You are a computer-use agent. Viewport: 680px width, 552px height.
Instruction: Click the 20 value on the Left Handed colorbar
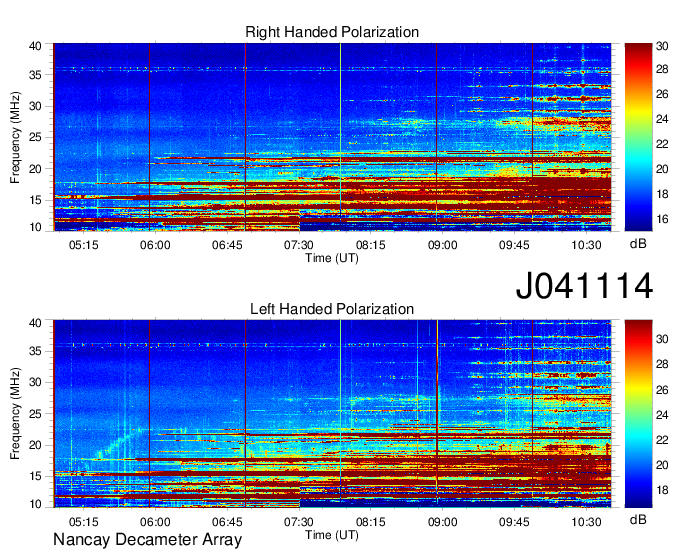click(x=662, y=465)
